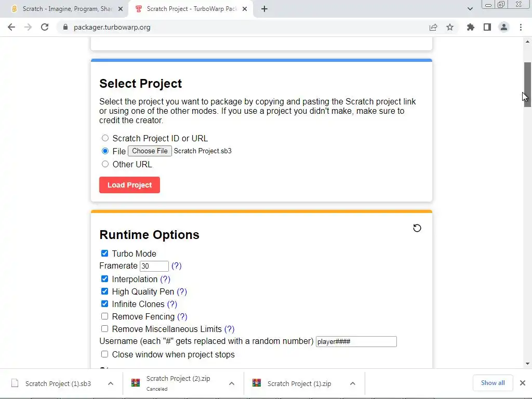Toggle the High Quality Pen checkbox
532x399 pixels.
point(104,291)
